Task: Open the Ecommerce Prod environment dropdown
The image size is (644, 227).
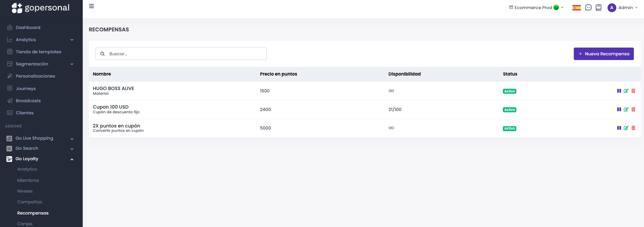Action: coord(536,8)
